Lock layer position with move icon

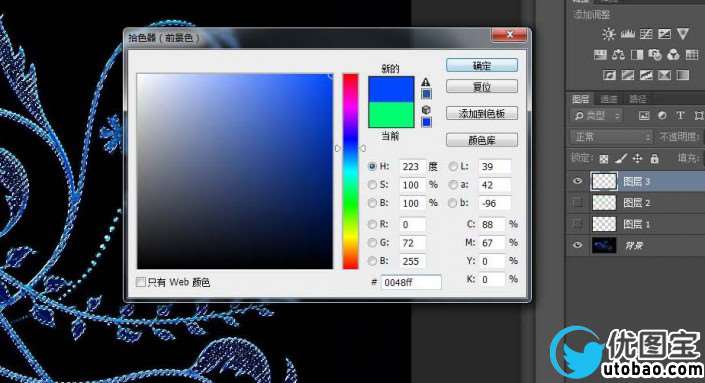[x=637, y=158]
